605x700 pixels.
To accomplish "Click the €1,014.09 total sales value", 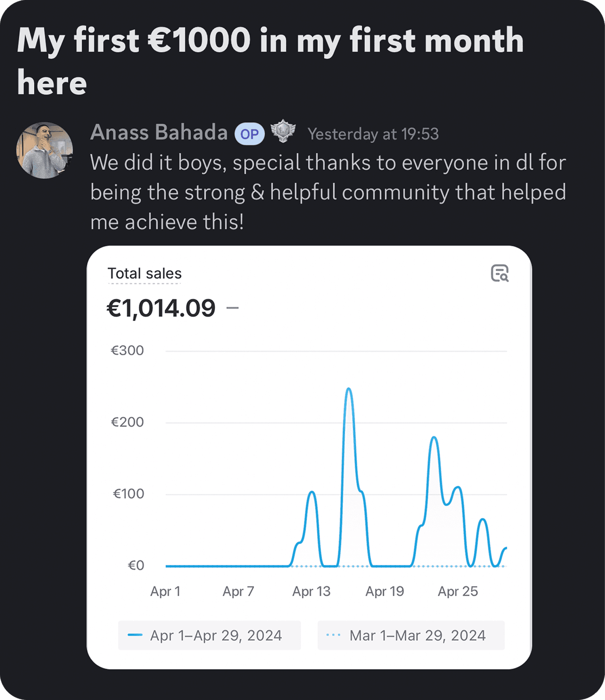I will click(161, 308).
